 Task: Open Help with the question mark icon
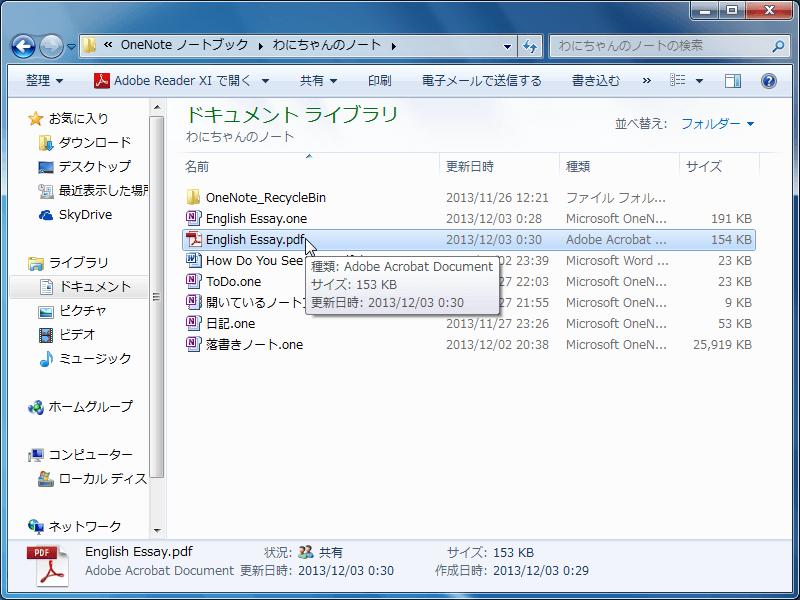pos(768,81)
